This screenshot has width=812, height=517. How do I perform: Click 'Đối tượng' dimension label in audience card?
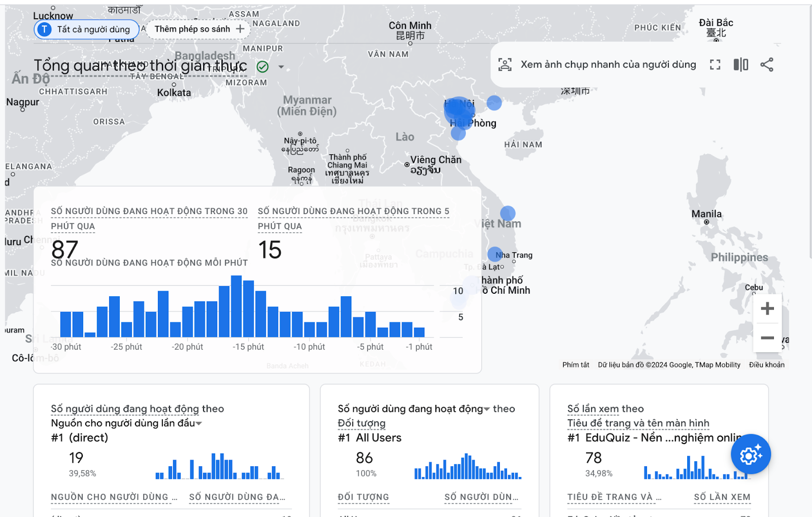361,423
